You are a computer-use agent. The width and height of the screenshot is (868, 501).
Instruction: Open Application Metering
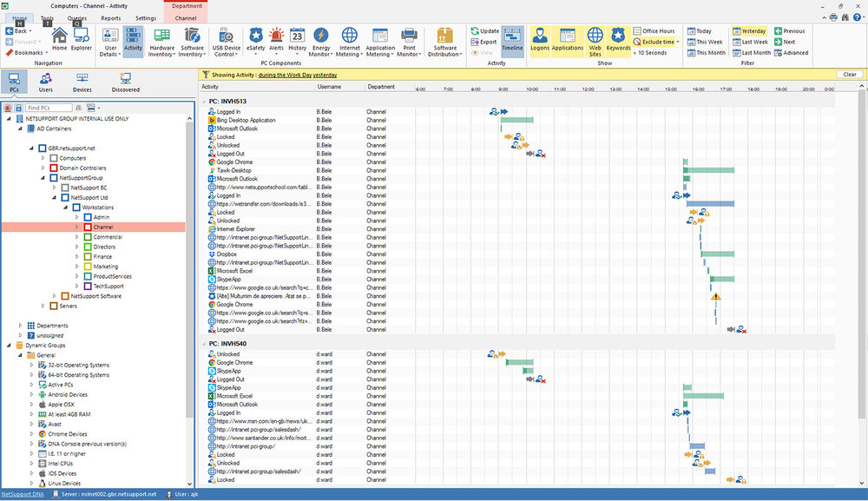tap(380, 42)
